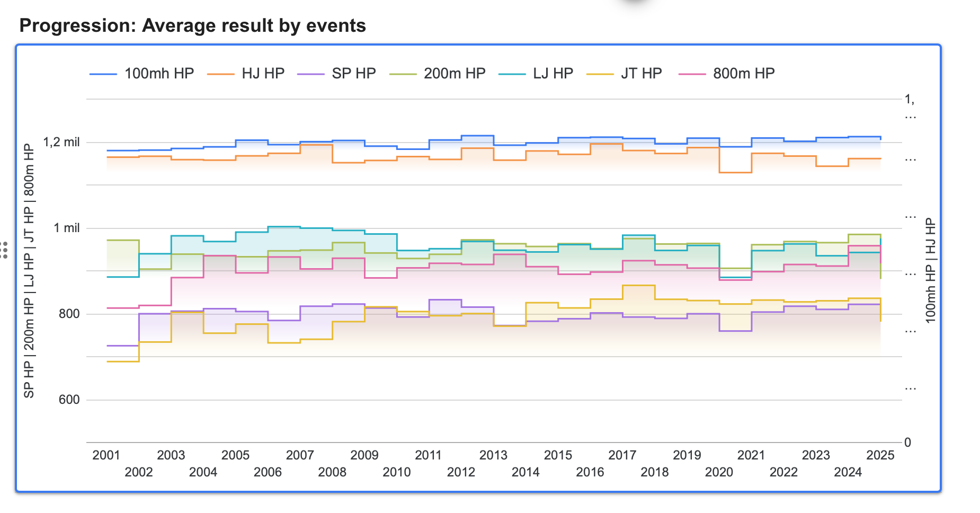Click the 2009 year label
This screenshot has height=513, width=980.
click(x=364, y=455)
